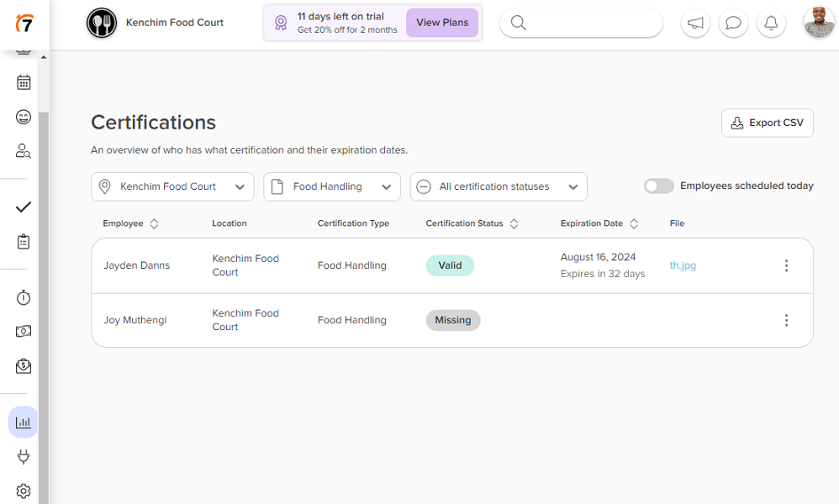Click the trial ribbon award icon

pyautogui.click(x=281, y=23)
